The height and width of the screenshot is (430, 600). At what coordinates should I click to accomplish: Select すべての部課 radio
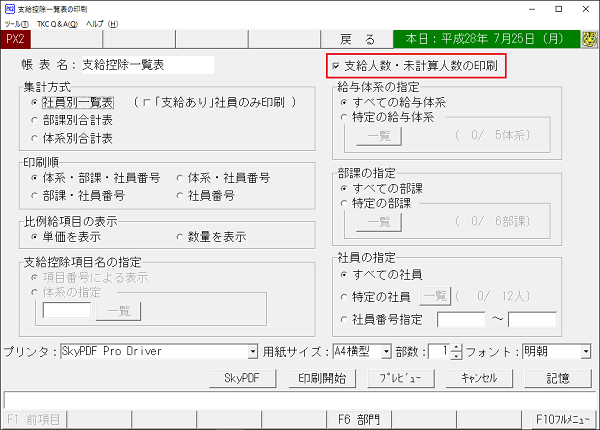[x=344, y=189]
